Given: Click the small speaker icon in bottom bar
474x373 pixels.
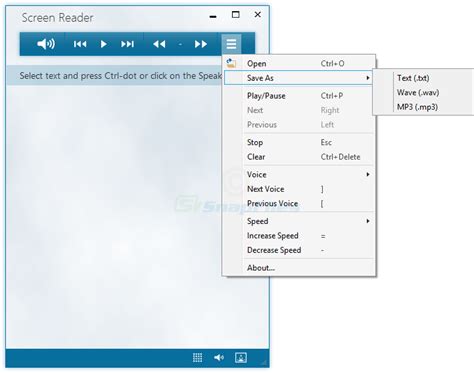Looking at the screenshot, I should (219, 358).
